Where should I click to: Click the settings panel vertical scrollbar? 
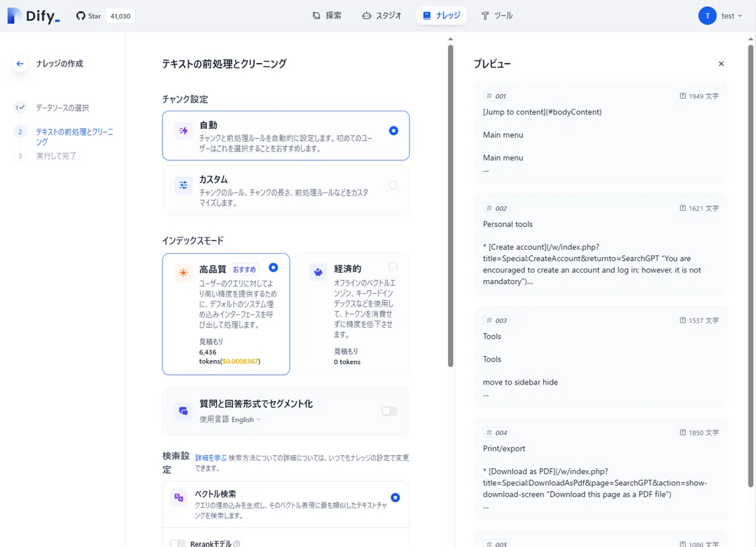450,205
